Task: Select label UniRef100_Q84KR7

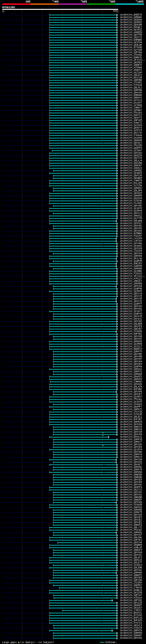Action: [x=131, y=605]
